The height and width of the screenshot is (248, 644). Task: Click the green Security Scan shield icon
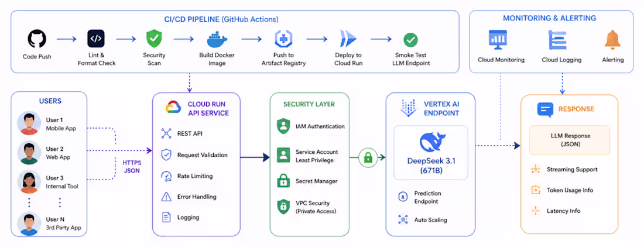click(x=154, y=39)
